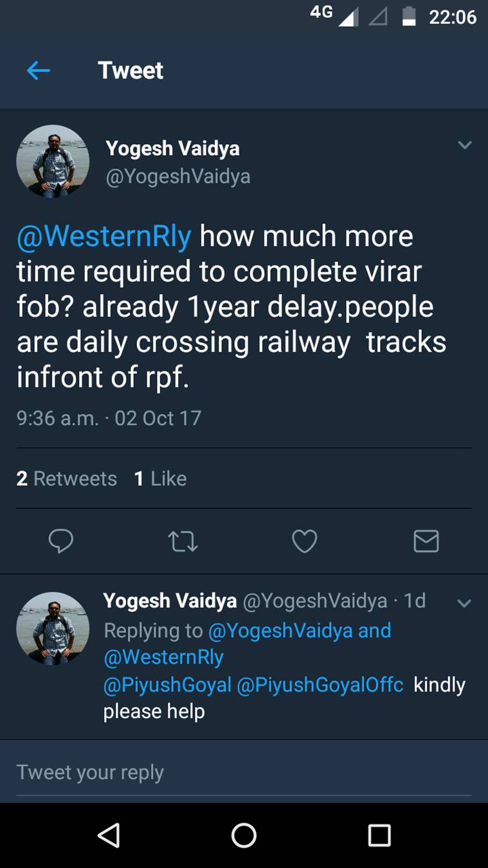The image size is (488, 868).
Task: Open reply tweet options dropdown chevron
Action: click(464, 603)
